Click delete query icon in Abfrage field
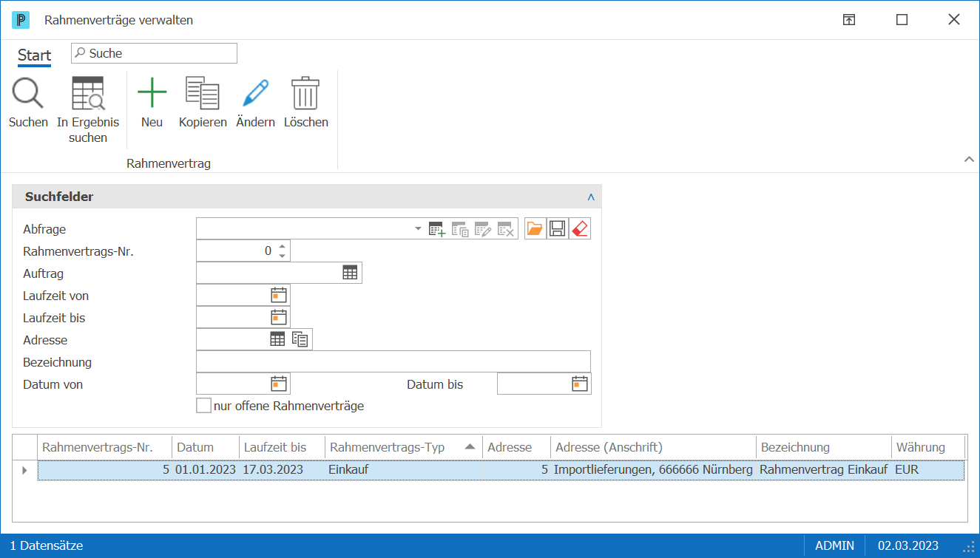 pos(506,229)
